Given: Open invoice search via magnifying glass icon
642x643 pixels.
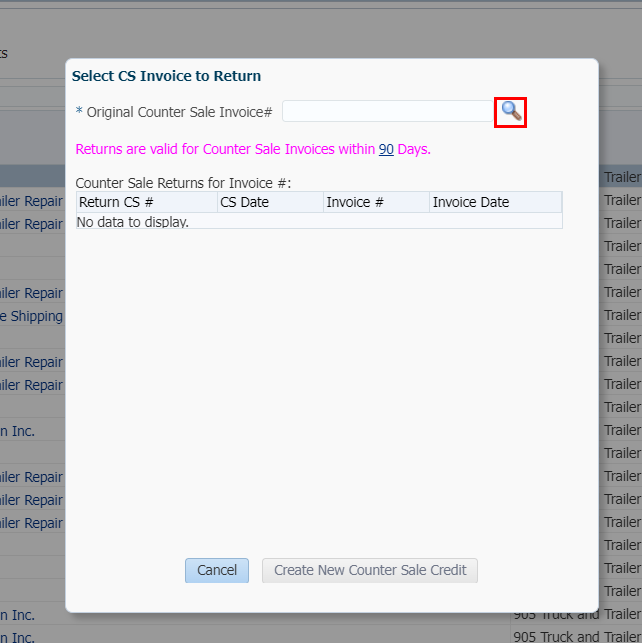Looking at the screenshot, I should coord(511,112).
